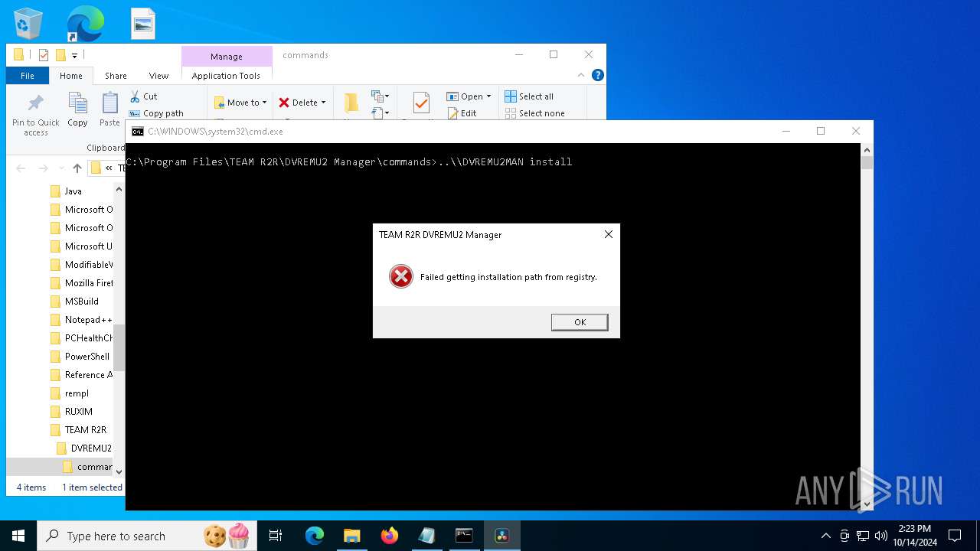Collapse the Explorer ribbon chevron
The image size is (980, 551).
click(x=581, y=75)
